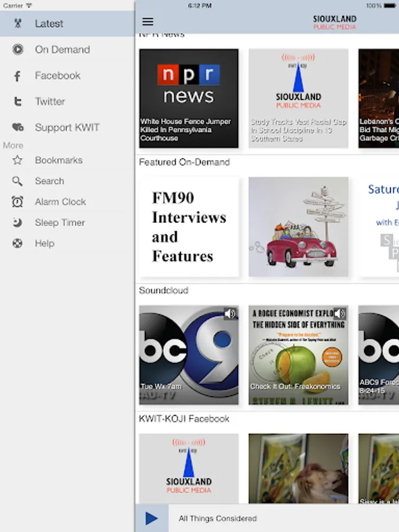The height and width of the screenshot is (532, 399).
Task: Open White House Fence Jumper NPR story
Action: pos(189,98)
